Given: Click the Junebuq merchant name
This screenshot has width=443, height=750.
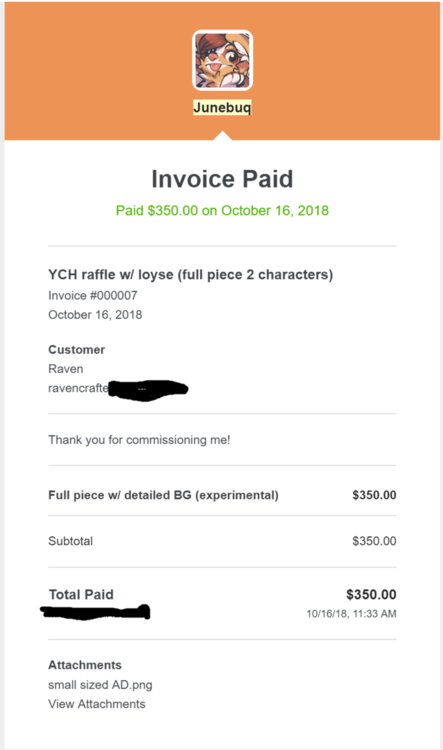Looking at the screenshot, I should click(222, 107).
